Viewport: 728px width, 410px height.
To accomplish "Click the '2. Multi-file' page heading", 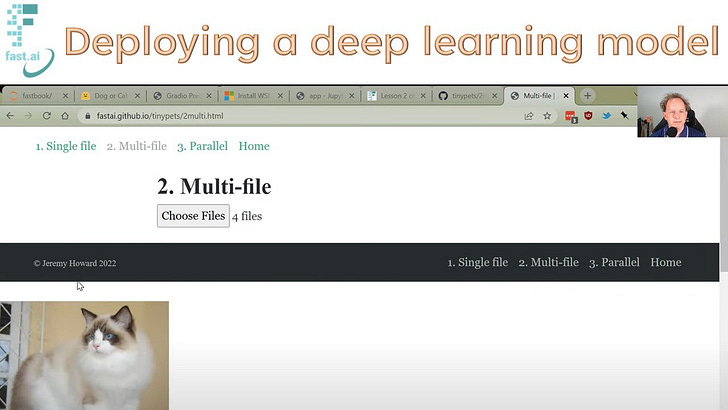I will coord(214,187).
